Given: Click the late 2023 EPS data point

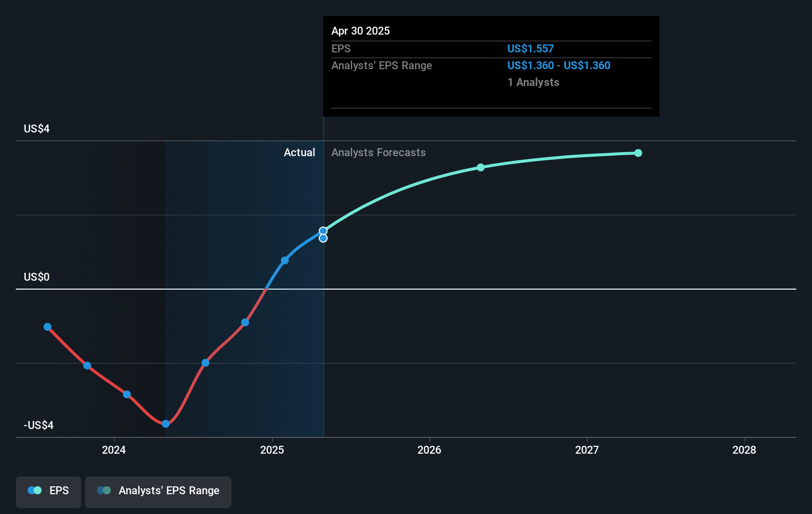Looking at the screenshot, I should point(87,366).
